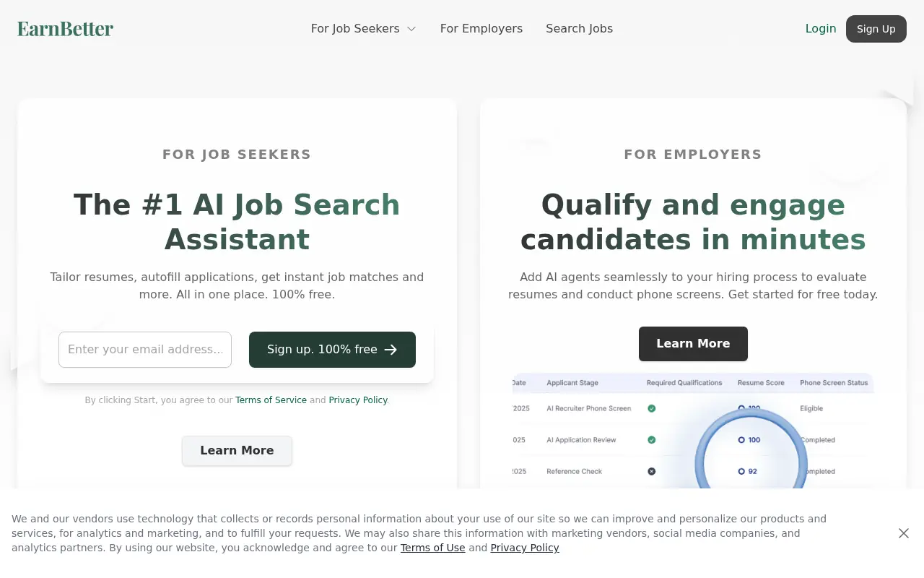The height and width of the screenshot is (578, 924).
Task: Click the Login link
Action: pyautogui.click(x=821, y=28)
